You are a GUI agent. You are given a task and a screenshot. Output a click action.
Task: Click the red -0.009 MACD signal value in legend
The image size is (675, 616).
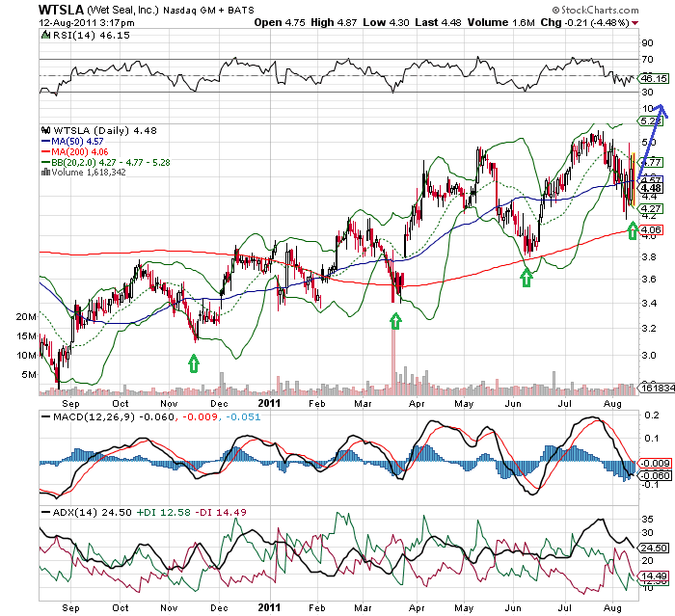tap(200, 417)
